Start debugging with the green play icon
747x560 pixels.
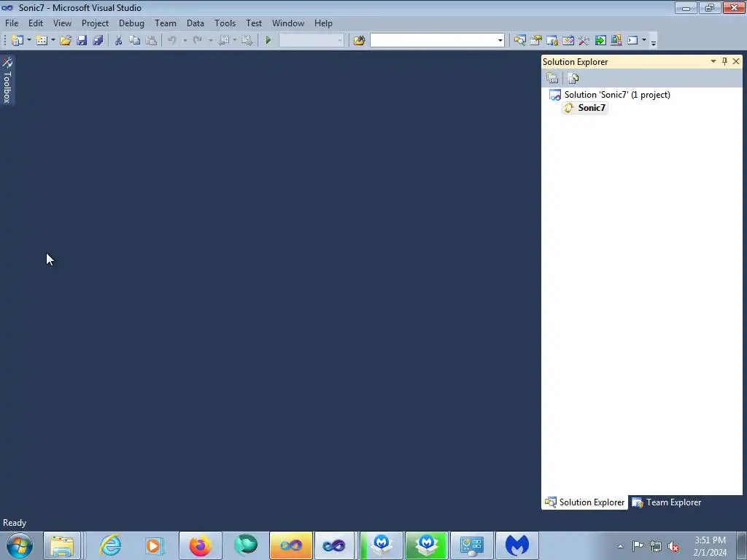coord(268,41)
